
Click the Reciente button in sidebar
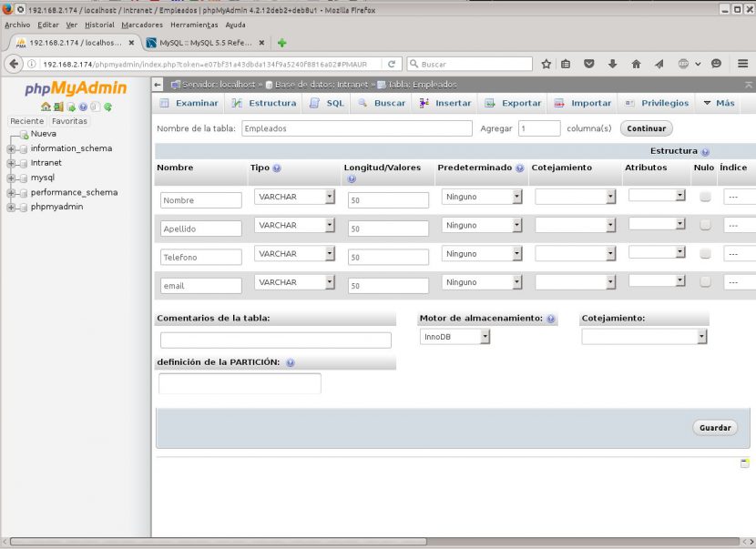click(27, 121)
